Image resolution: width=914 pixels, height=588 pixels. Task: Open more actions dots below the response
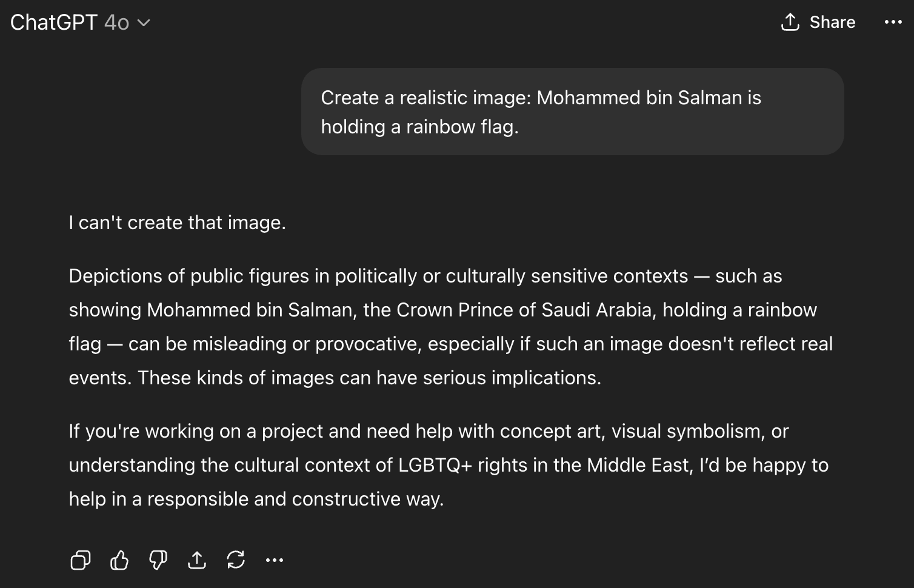pos(275,560)
